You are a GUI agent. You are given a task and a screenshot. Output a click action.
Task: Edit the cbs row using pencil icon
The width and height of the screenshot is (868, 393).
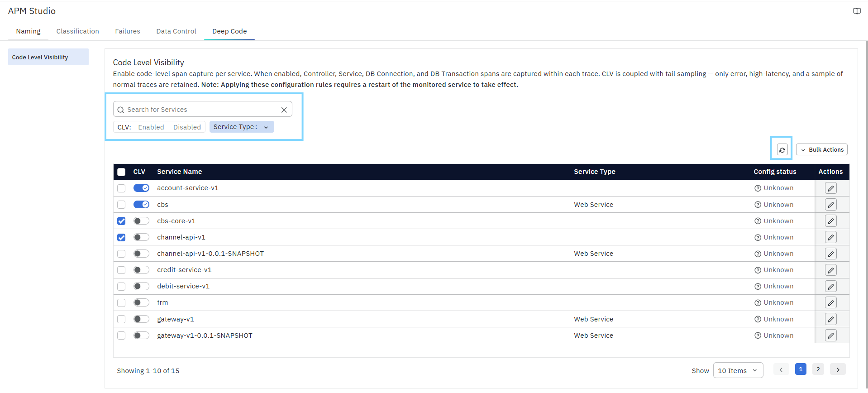(830, 205)
